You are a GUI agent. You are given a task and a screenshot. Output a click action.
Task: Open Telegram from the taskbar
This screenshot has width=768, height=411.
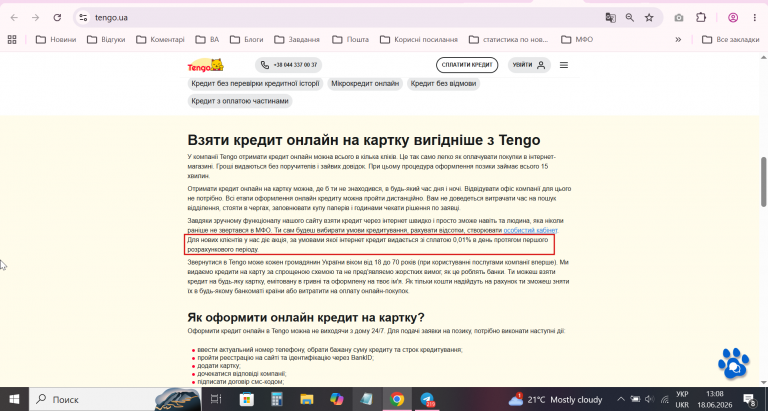[x=427, y=399]
